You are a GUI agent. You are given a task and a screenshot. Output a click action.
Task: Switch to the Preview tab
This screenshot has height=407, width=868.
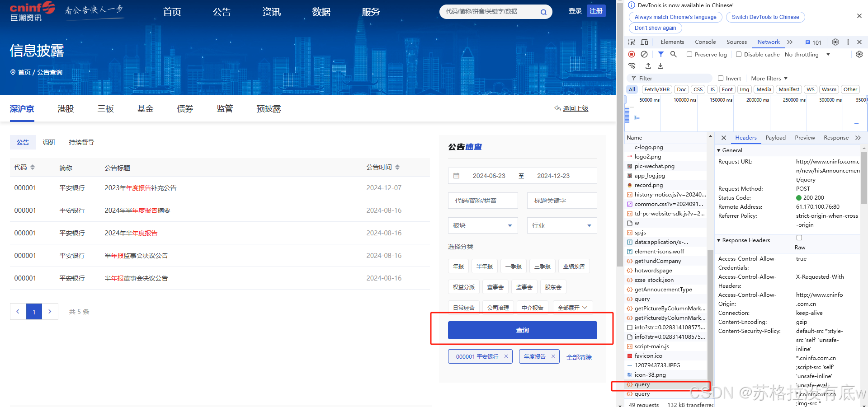click(x=805, y=138)
